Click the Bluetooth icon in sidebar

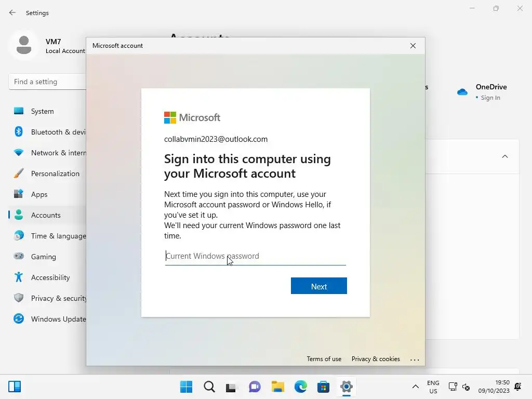click(19, 131)
